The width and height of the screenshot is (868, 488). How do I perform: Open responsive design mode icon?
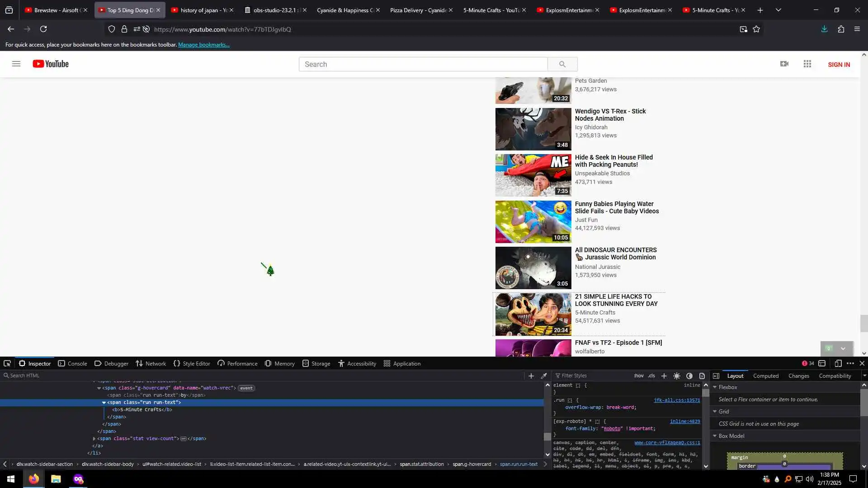tap(838, 363)
